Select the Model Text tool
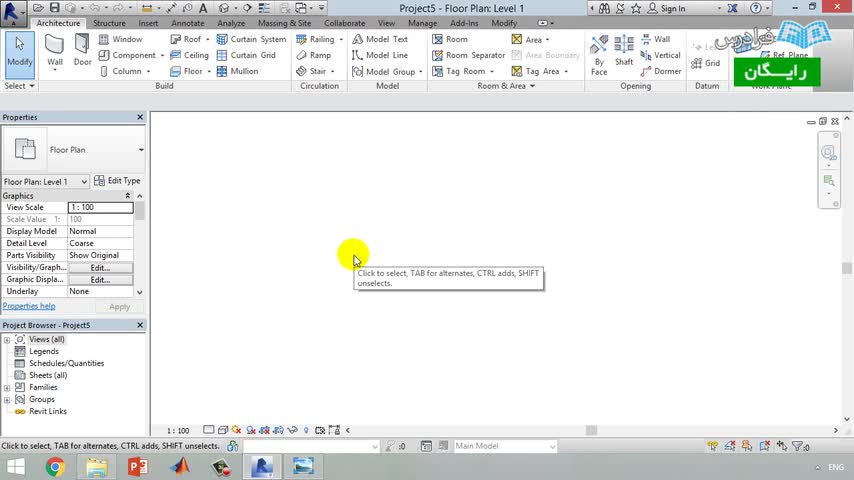 pos(380,39)
